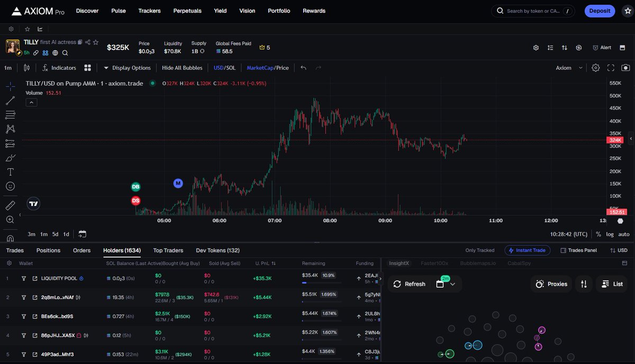The width and height of the screenshot is (635, 364).
Task: Undo the last chart action
Action: tap(303, 68)
